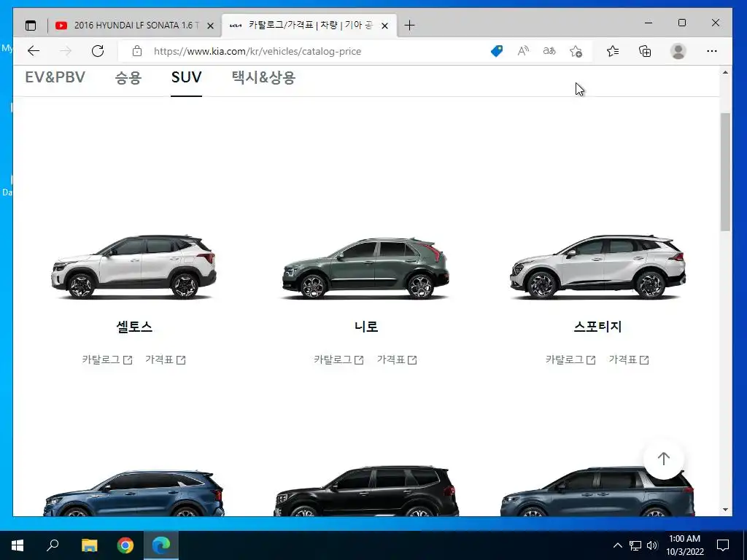Viewport: 747px width, 560px height.
Task: Click the browser Back arrow
Action: [34, 51]
